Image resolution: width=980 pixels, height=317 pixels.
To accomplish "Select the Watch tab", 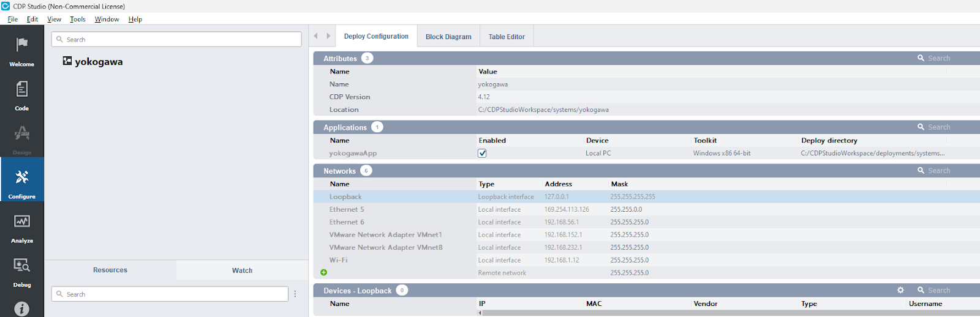I will tap(242, 270).
